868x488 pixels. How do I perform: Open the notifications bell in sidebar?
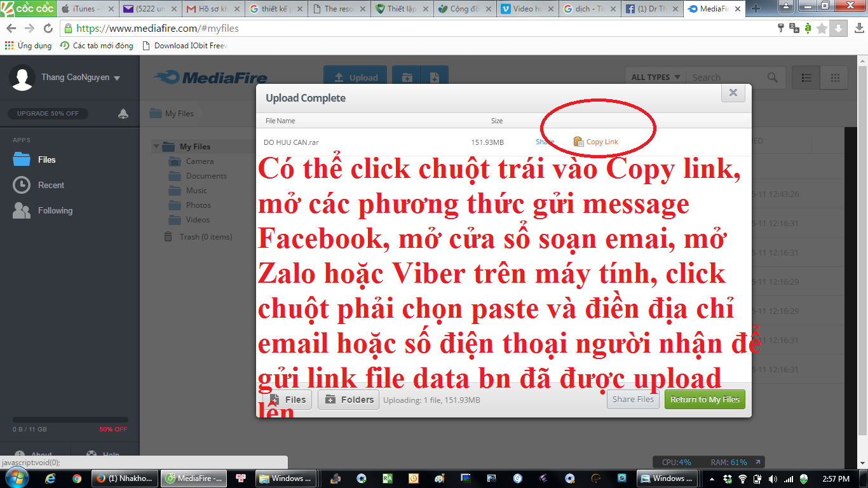coord(123,114)
